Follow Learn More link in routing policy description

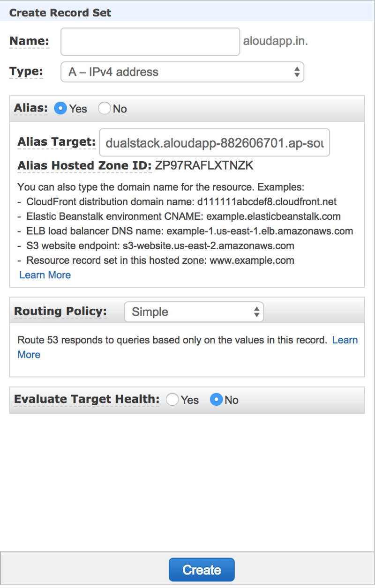[345, 340]
